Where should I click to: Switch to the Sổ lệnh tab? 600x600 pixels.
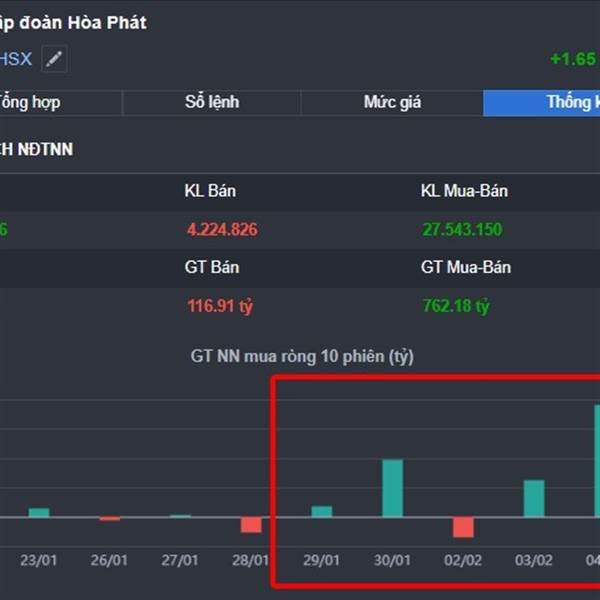(212, 103)
